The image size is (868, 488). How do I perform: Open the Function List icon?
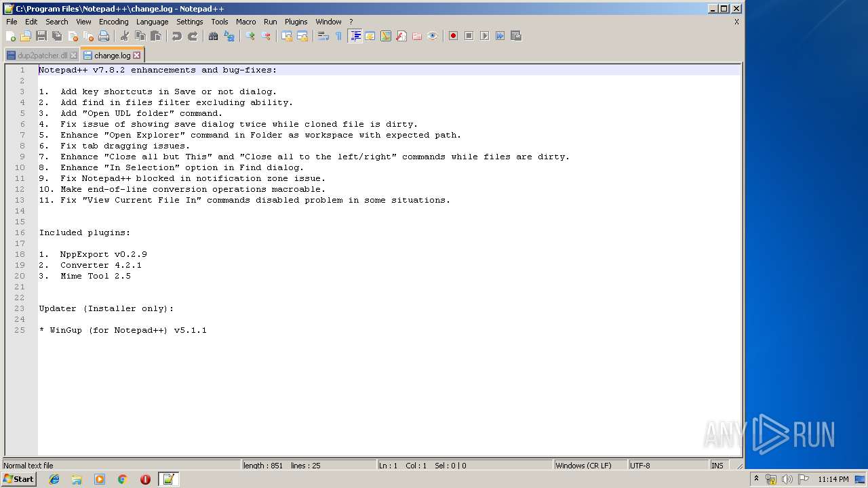point(401,36)
